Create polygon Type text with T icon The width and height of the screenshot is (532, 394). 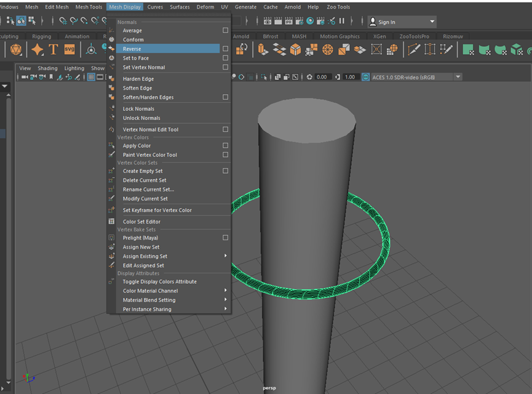(x=54, y=50)
